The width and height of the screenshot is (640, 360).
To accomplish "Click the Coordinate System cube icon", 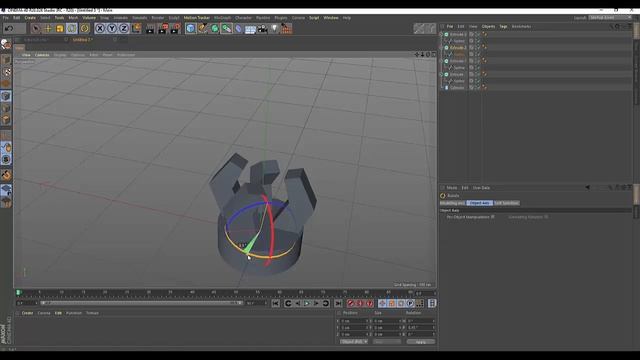I will (x=136, y=28).
